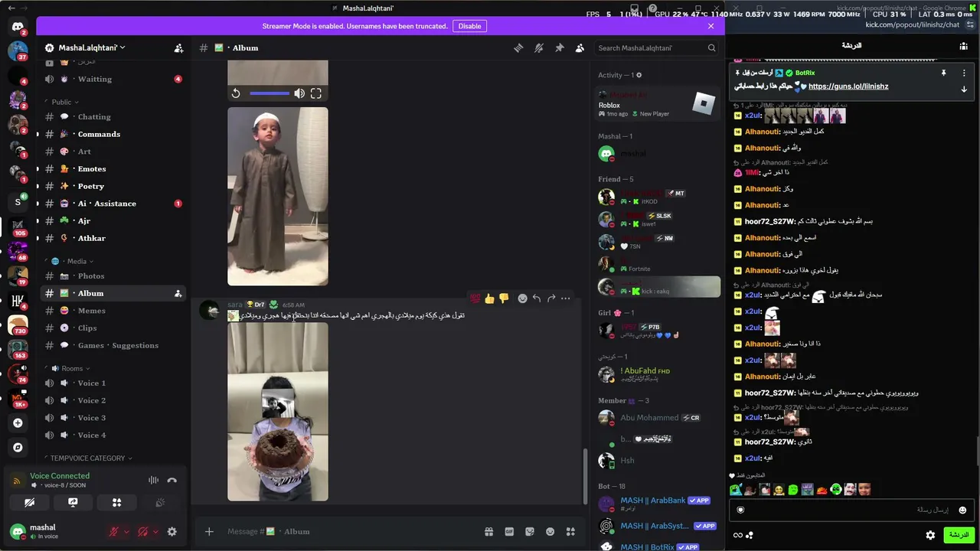Image resolution: width=980 pixels, height=551 pixels.
Task: Toggle camera in voice panel
Action: (29, 503)
